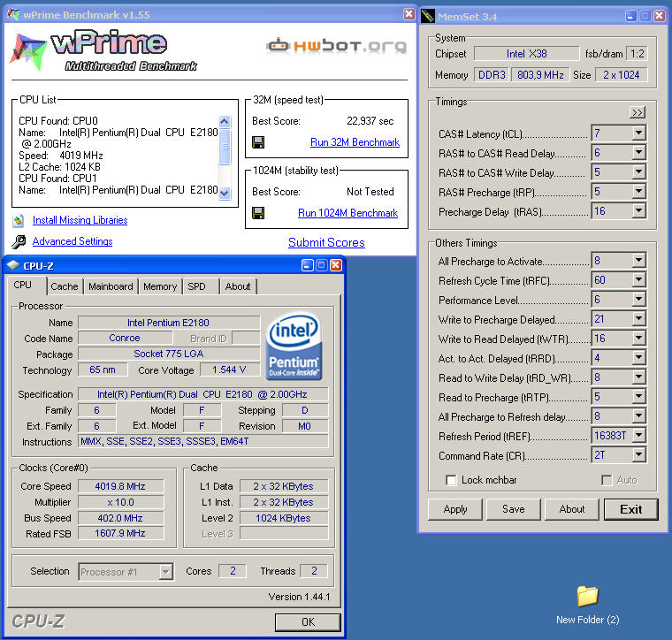
Task: Click the CPU-Z title bar app icon
Action: click(13, 265)
